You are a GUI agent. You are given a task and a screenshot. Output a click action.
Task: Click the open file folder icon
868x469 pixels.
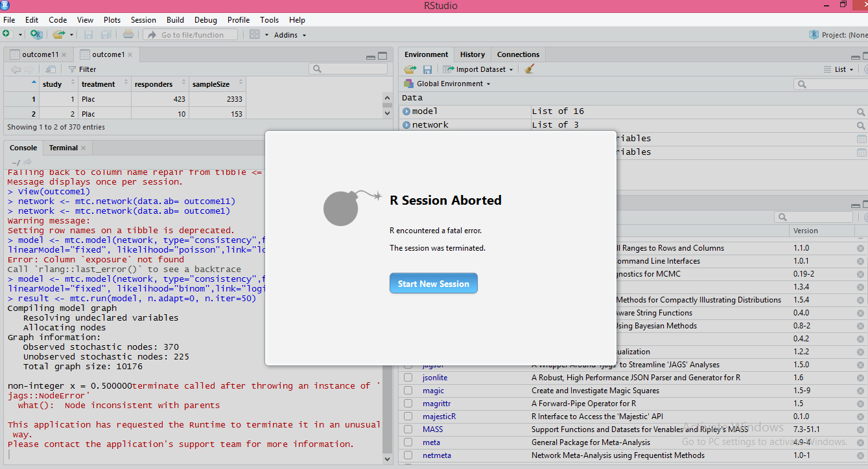click(59, 34)
